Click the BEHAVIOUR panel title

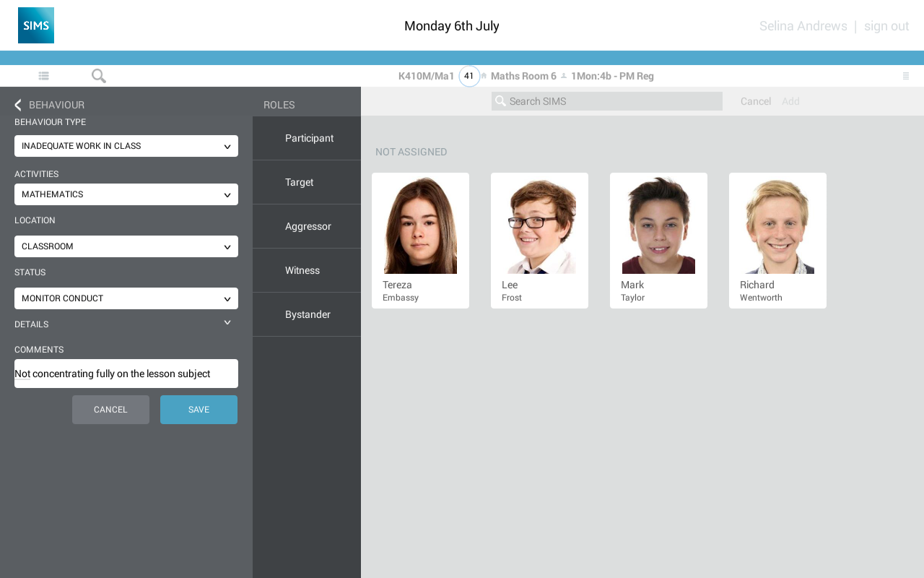56,105
